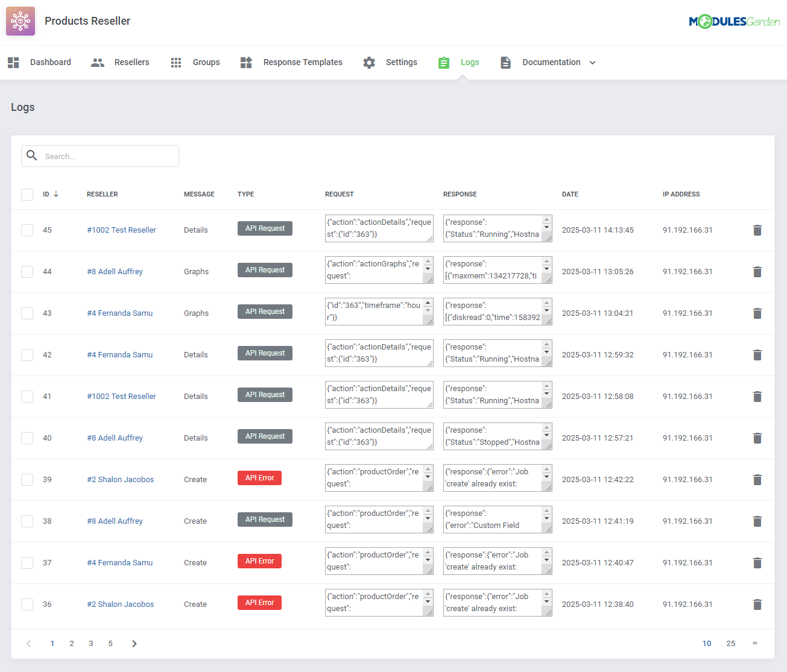
Task: Open the Settings gear icon
Action: (369, 62)
